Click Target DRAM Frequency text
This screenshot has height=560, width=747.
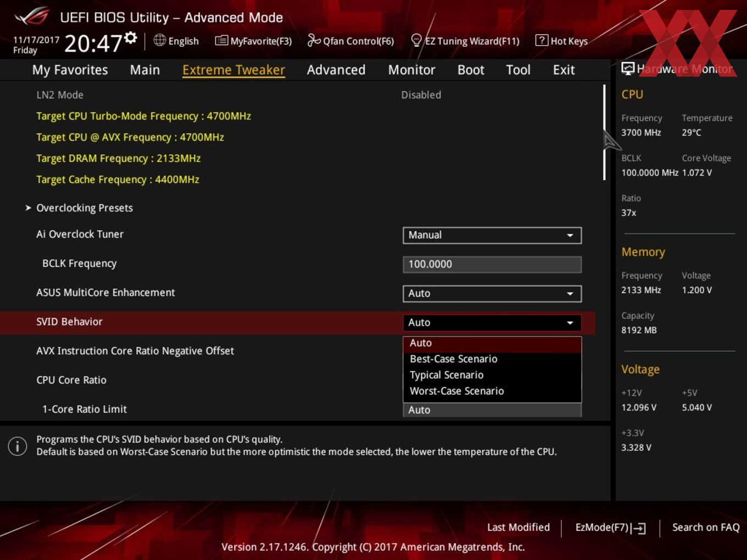coord(118,159)
